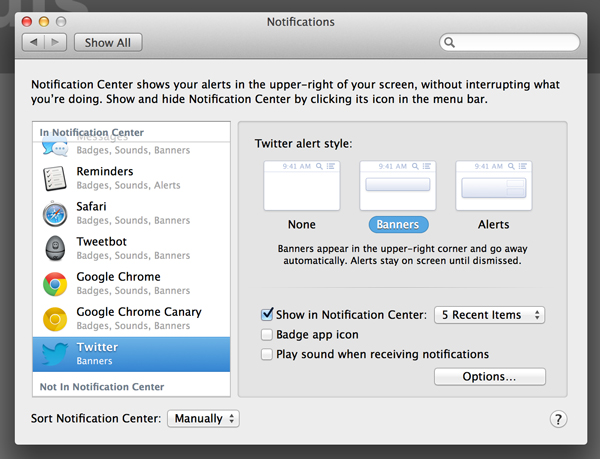Choose the None alert style thumbnail
Viewport: 600px width, 459px height.
[x=302, y=186]
